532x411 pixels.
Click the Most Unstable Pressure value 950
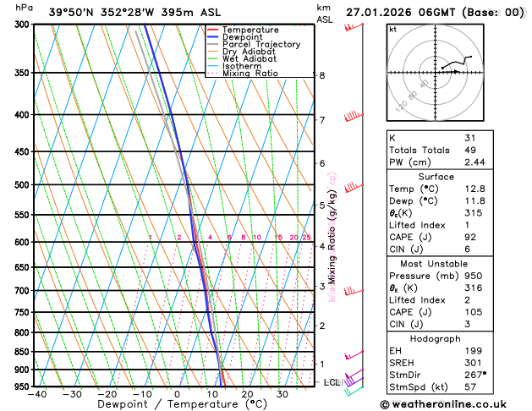[474, 276]
